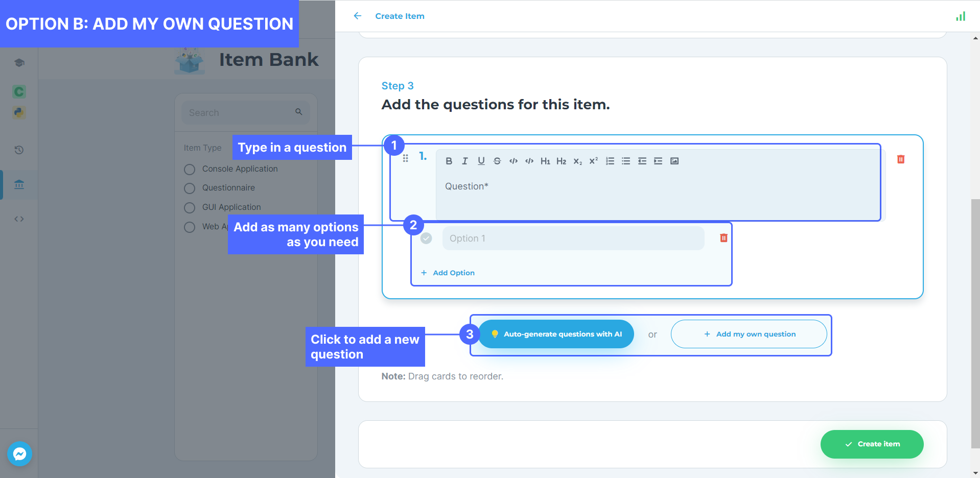The width and height of the screenshot is (980, 478).
Task: Insert an ordered numbered list
Action: (x=610, y=161)
